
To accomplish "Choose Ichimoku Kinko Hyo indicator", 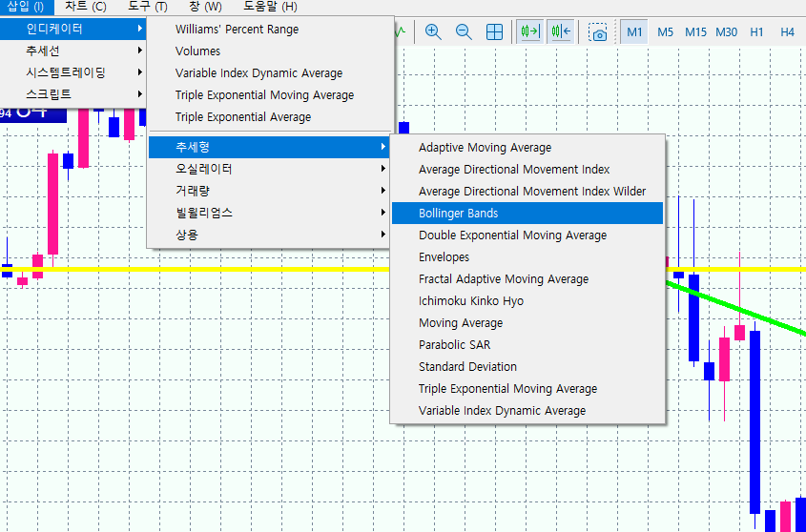I will [x=470, y=301].
